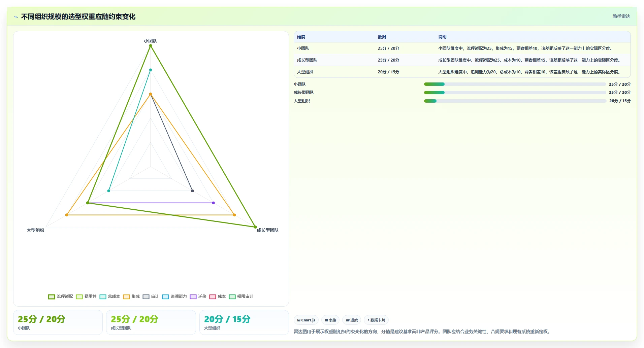Click the 小团队 progress bar
Viewport: 644px width, 348px height.
pyautogui.click(x=515, y=84)
